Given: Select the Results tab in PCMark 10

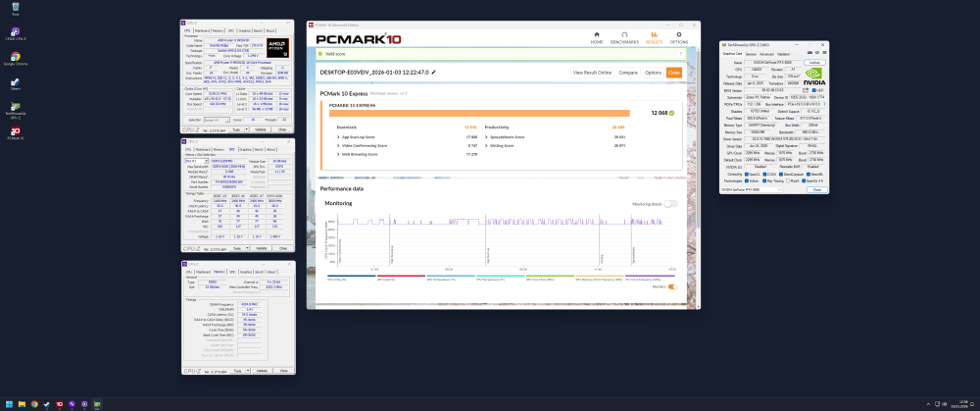Looking at the screenshot, I should click(x=654, y=38).
